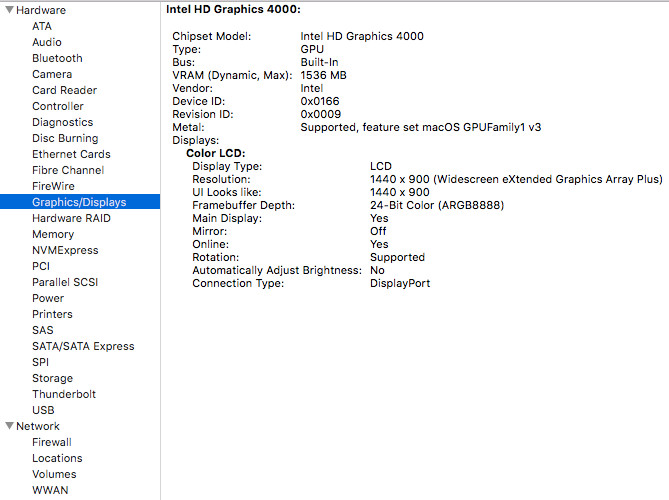Open the Controller entry
This screenshot has height=500, width=669.
pos(58,106)
